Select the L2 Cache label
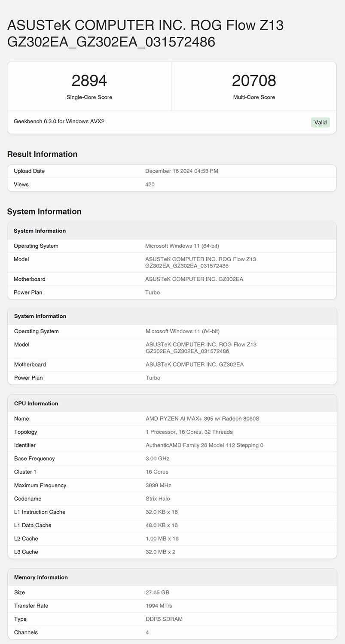 click(26, 538)
